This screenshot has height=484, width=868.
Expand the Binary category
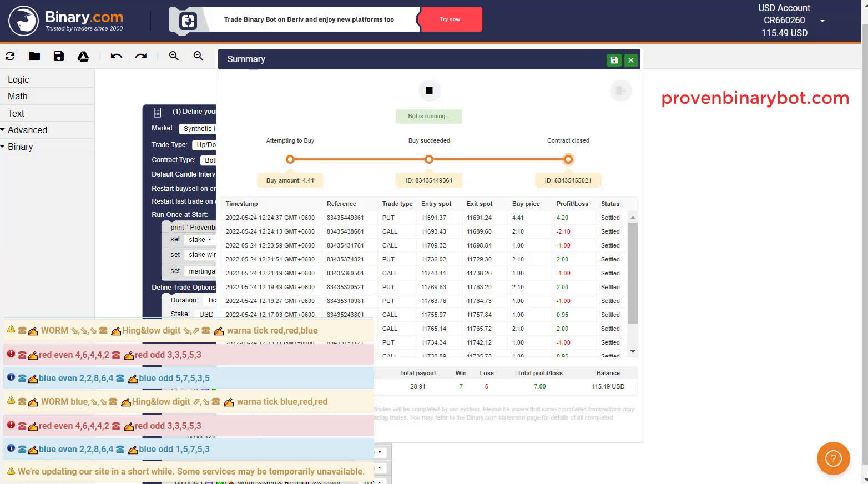point(20,147)
